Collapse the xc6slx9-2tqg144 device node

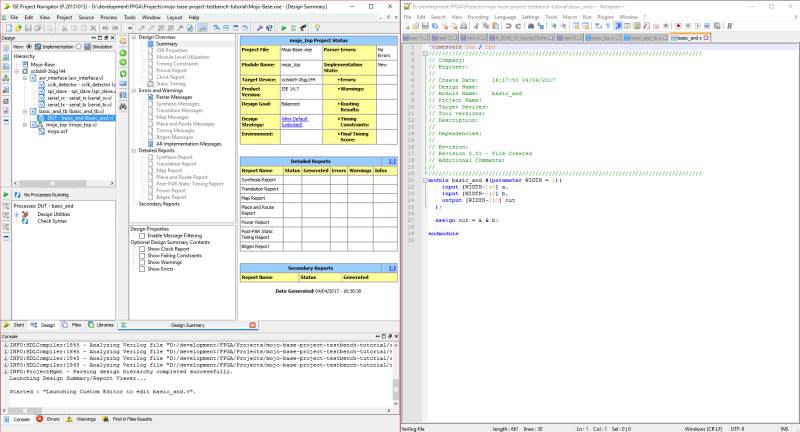point(17,71)
